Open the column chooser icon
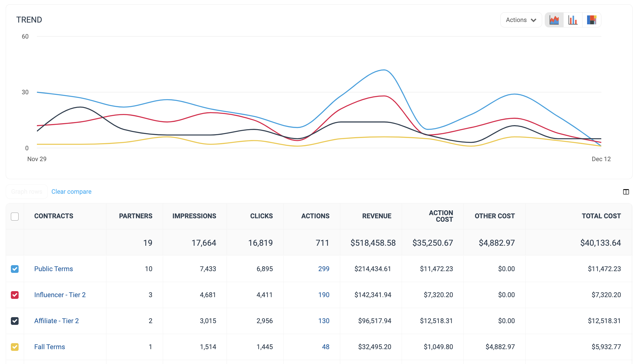Image resolution: width=638 pixels, height=364 pixels. pos(626,192)
